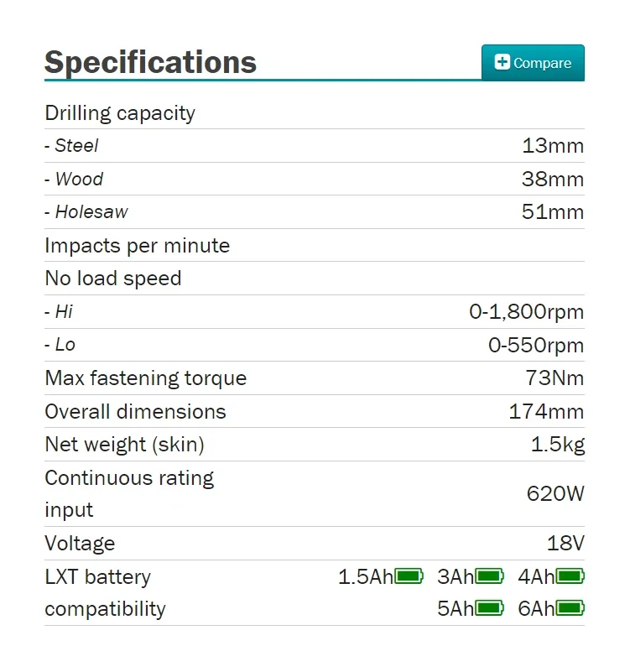
Task: Select the 3Ah battery icon
Action: (x=489, y=576)
